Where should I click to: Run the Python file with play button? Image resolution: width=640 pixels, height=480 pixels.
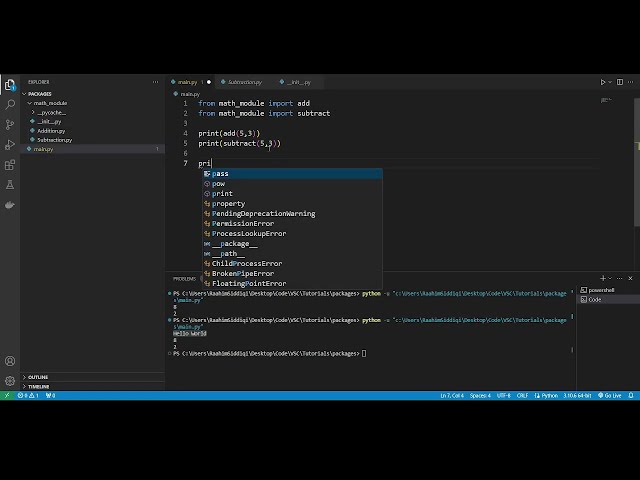pos(603,82)
